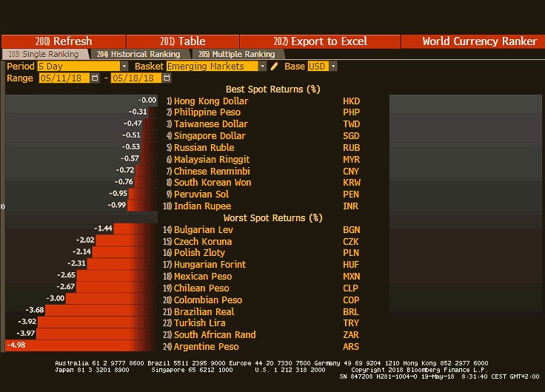Click the HKD ticker code

tap(352, 101)
